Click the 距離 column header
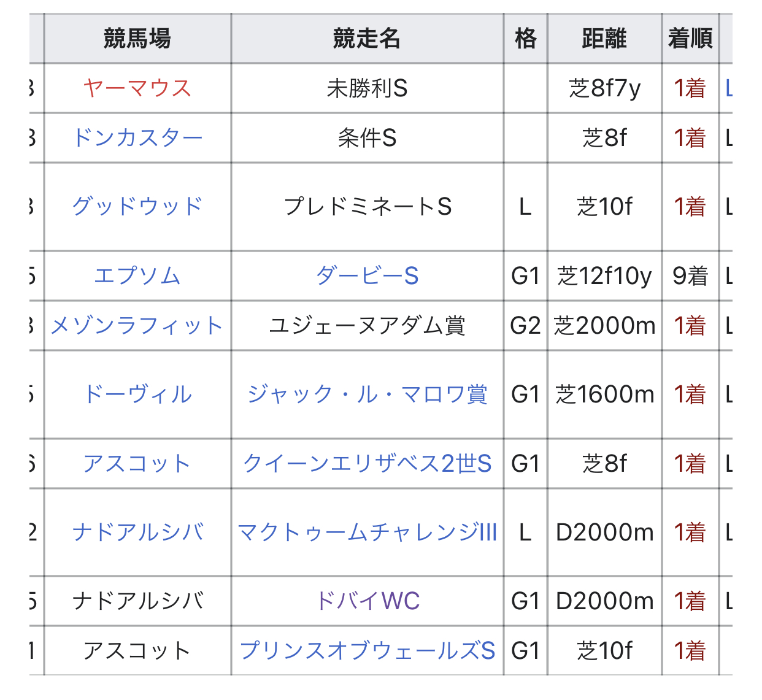 coord(604,39)
